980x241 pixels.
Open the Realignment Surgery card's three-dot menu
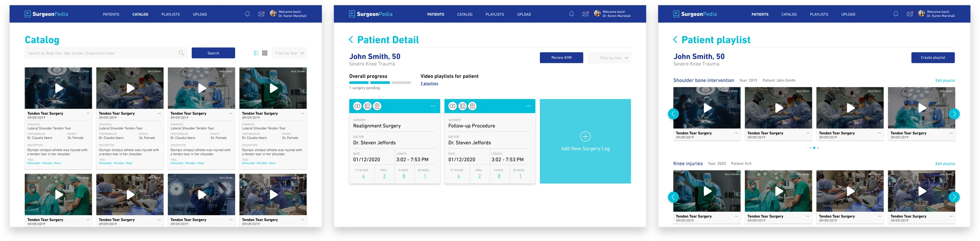pos(433,106)
